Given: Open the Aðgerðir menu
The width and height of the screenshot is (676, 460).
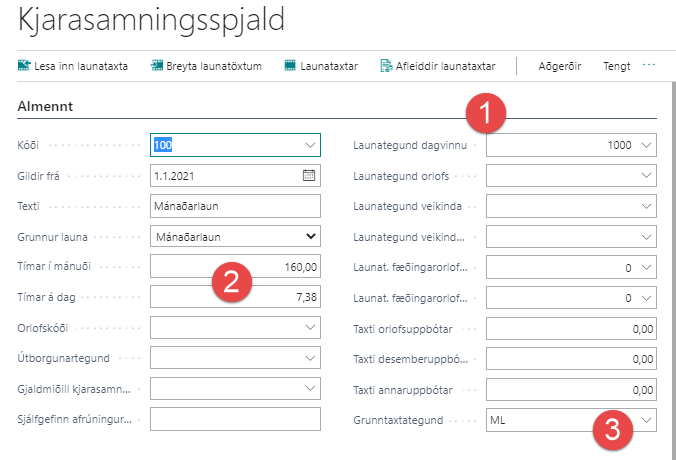Looking at the screenshot, I should 560,67.
